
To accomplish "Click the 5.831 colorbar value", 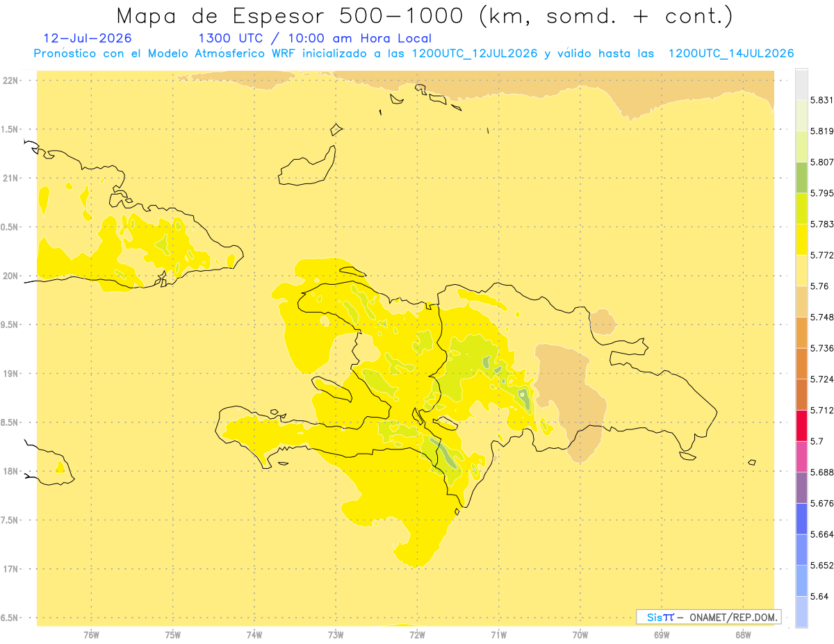I will tap(821, 100).
